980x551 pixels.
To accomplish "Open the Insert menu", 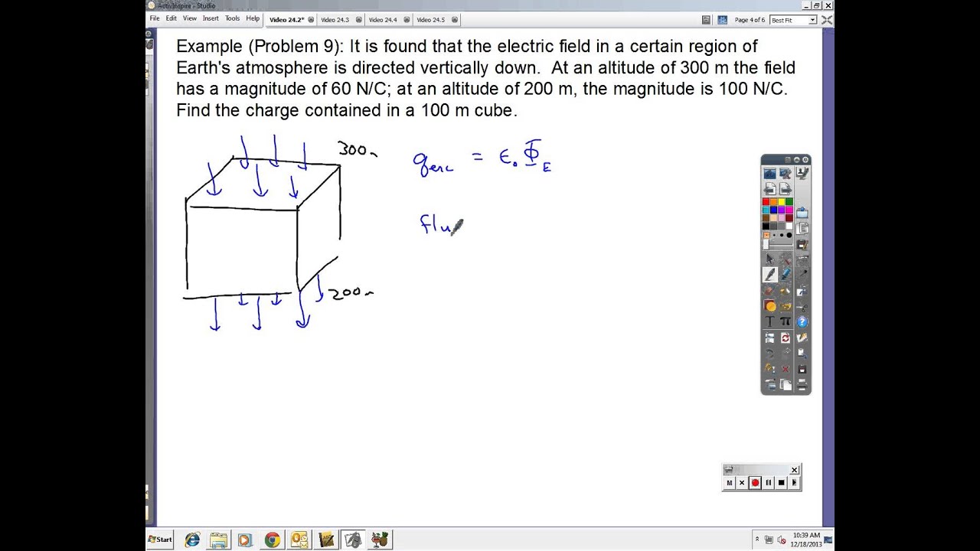I will point(211,18).
